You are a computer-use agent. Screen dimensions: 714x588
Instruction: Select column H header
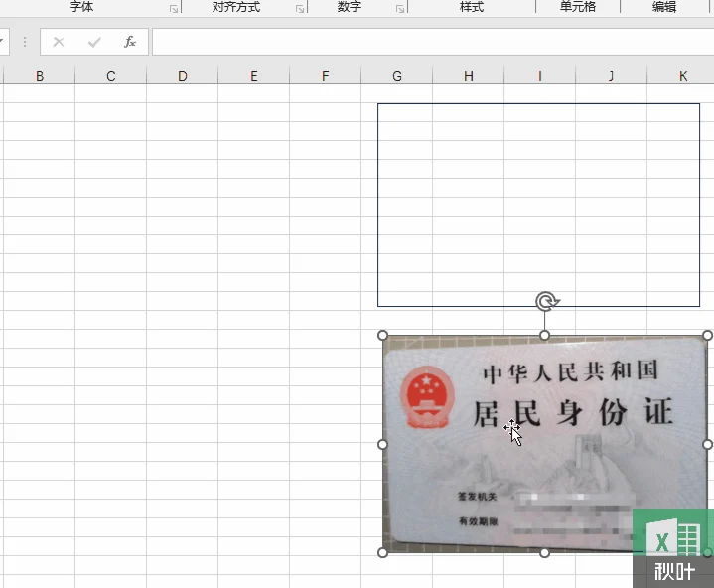[x=468, y=75]
